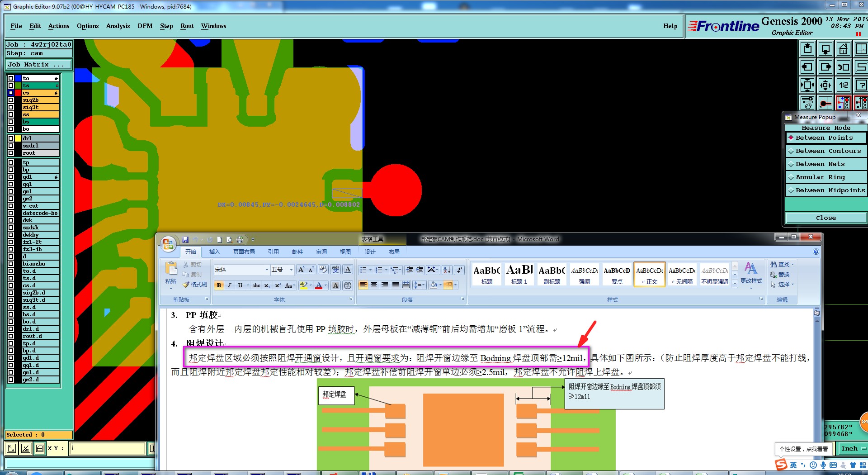This screenshot has height=475, width=868.
Task: Click Close in Measure Popup
Action: pyautogui.click(x=826, y=218)
